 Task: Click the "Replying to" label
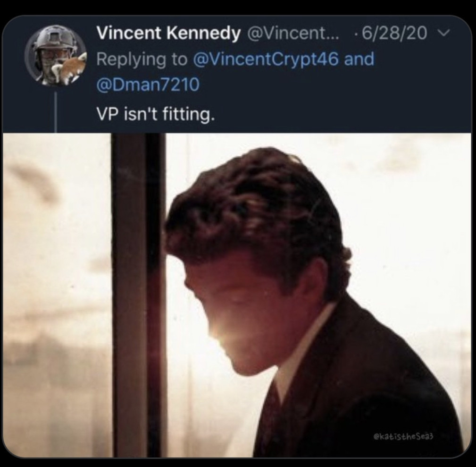pos(142,59)
